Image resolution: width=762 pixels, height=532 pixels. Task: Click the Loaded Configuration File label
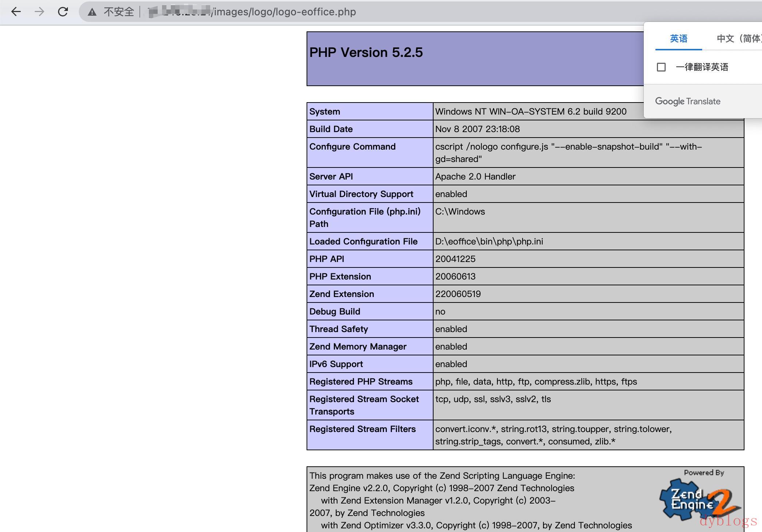(363, 242)
